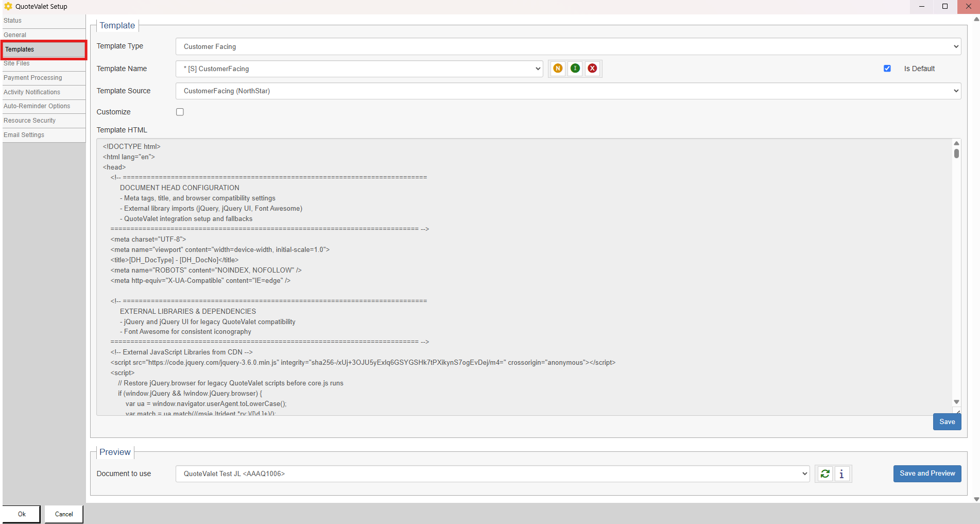Select the Templates section
980x524 pixels.
(44, 49)
